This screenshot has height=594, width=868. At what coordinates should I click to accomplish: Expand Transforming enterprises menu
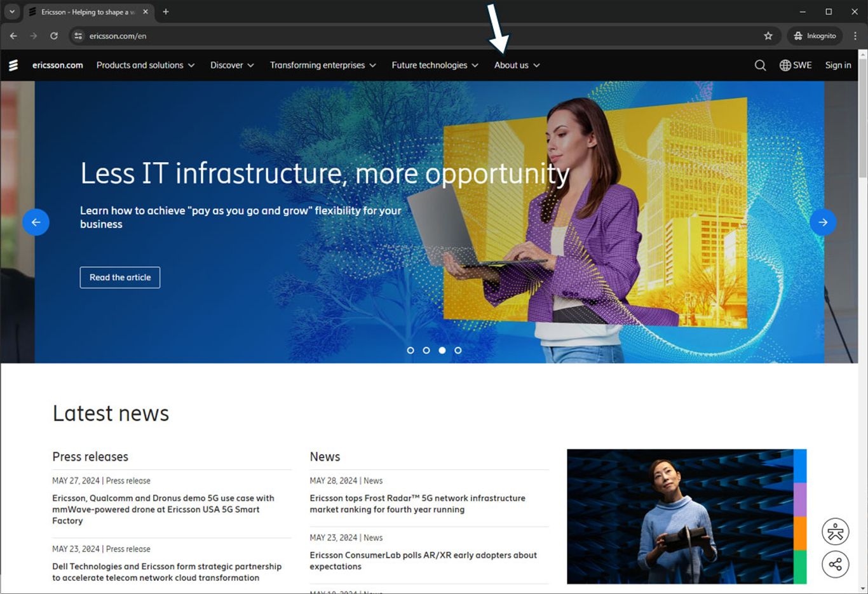[323, 65]
